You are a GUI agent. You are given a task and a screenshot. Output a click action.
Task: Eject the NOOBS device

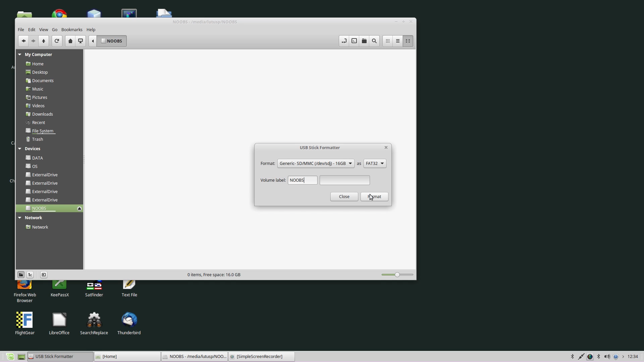[79, 208]
